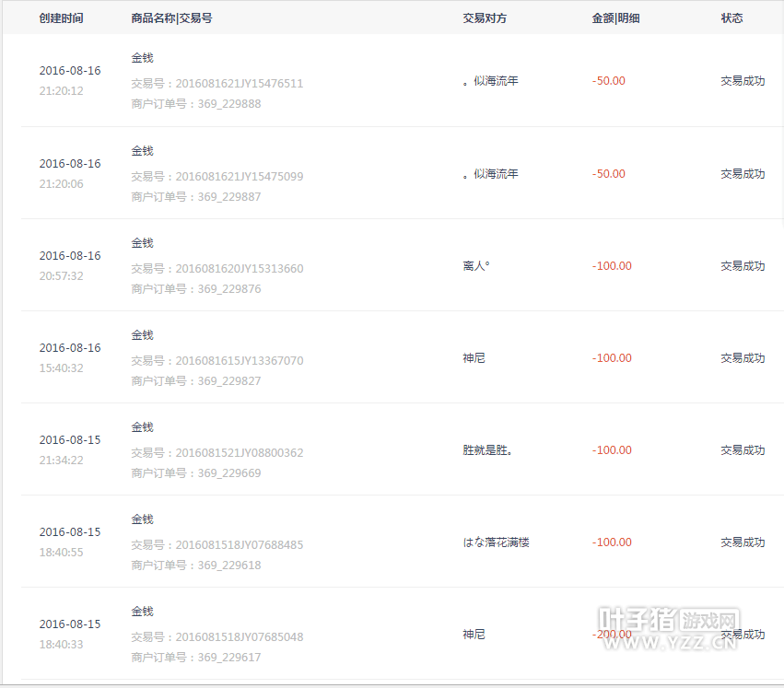
Task: Click the -200.00 amount
Action: [x=612, y=635]
